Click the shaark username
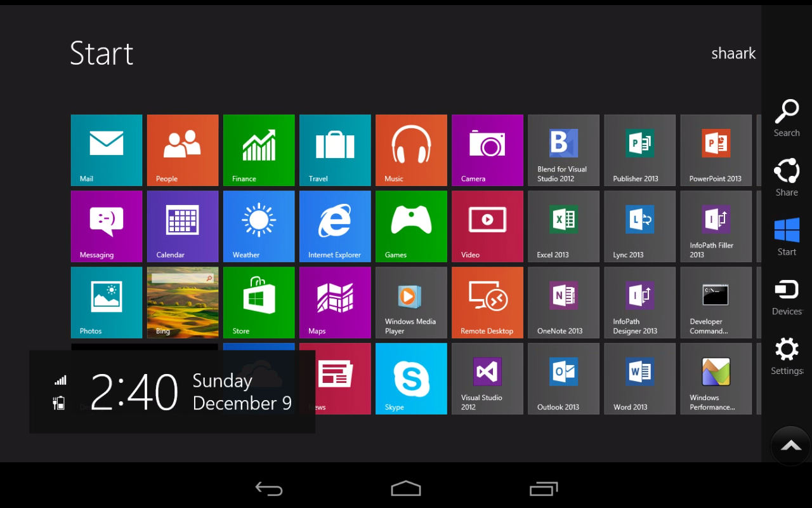The image size is (812, 508). [x=733, y=53]
